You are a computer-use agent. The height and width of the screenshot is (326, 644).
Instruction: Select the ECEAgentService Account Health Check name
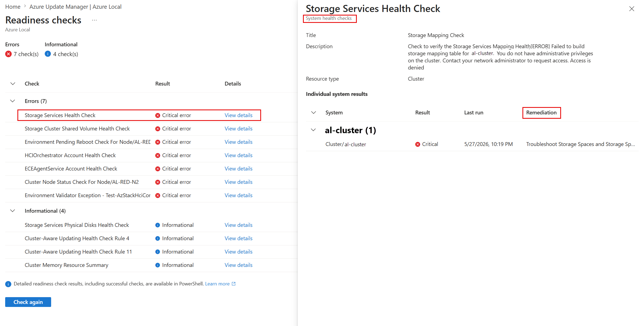click(71, 169)
